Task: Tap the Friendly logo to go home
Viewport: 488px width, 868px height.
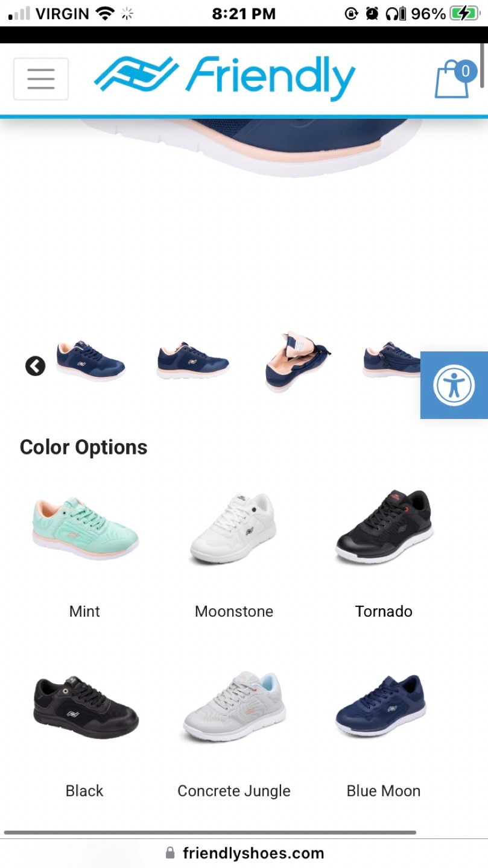Action: pyautogui.click(x=224, y=78)
